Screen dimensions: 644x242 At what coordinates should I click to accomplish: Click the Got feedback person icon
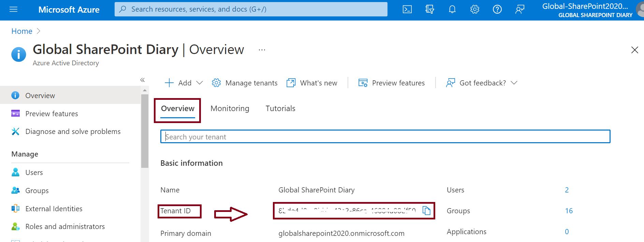click(x=451, y=83)
